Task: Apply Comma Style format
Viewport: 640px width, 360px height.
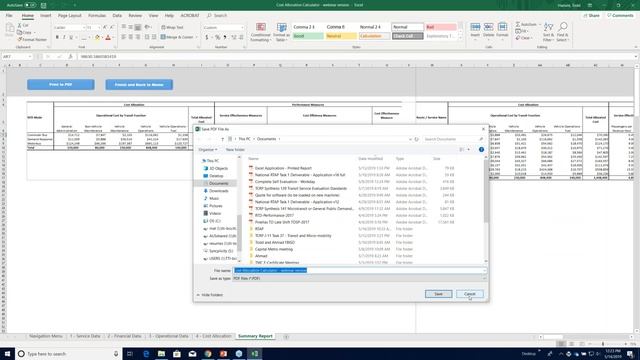Action: 225,37
